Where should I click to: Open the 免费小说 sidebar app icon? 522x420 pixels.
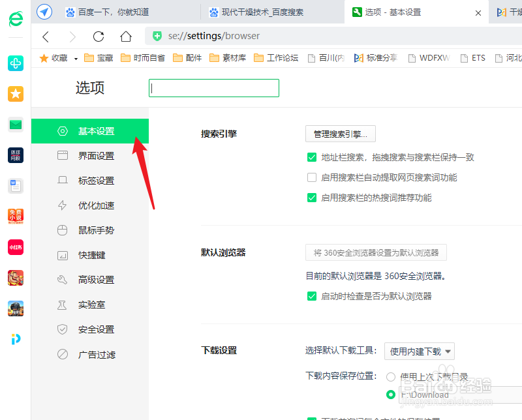[x=16, y=217]
